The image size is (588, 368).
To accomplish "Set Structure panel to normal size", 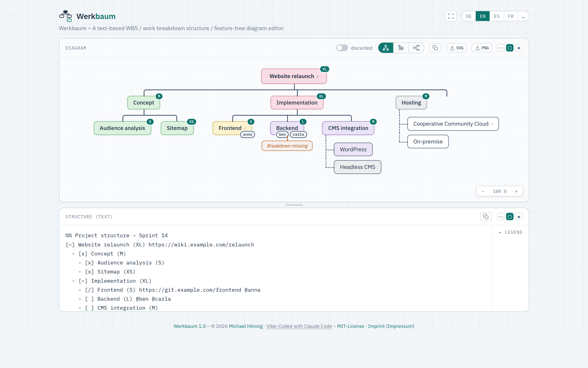I will [510, 217].
